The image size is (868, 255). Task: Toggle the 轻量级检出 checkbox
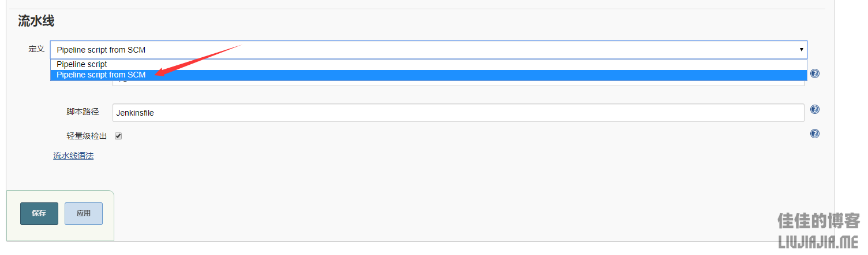tap(118, 136)
